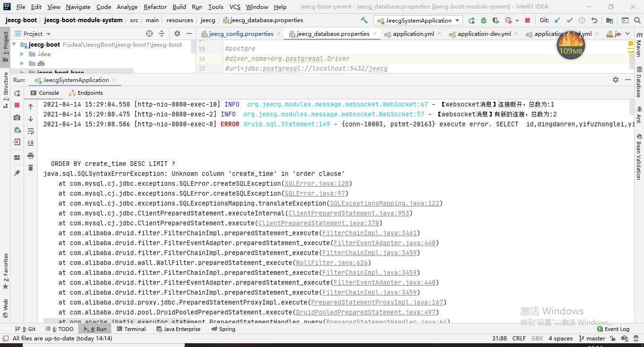The width and height of the screenshot is (644, 347).
Task: Click the master Git branch widget
Action: click(592, 339)
